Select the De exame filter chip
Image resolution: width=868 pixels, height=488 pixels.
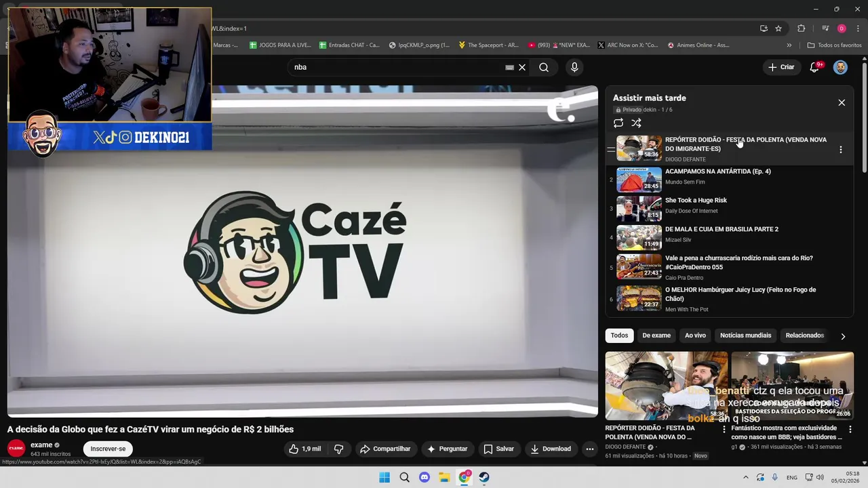click(x=656, y=335)
